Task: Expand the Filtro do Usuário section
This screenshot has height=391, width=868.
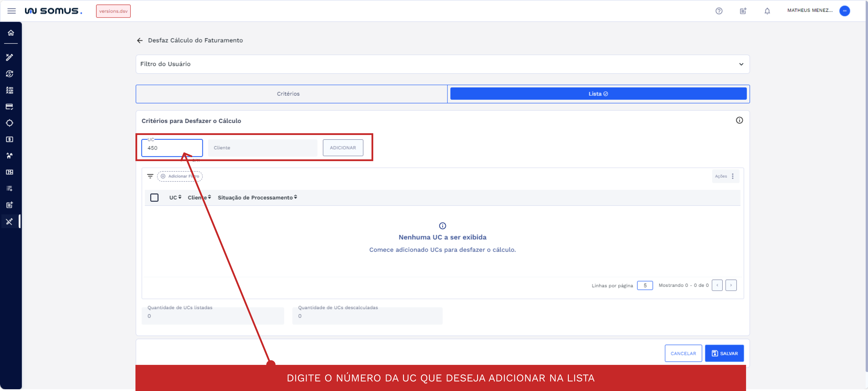Action: pos(741,64)
